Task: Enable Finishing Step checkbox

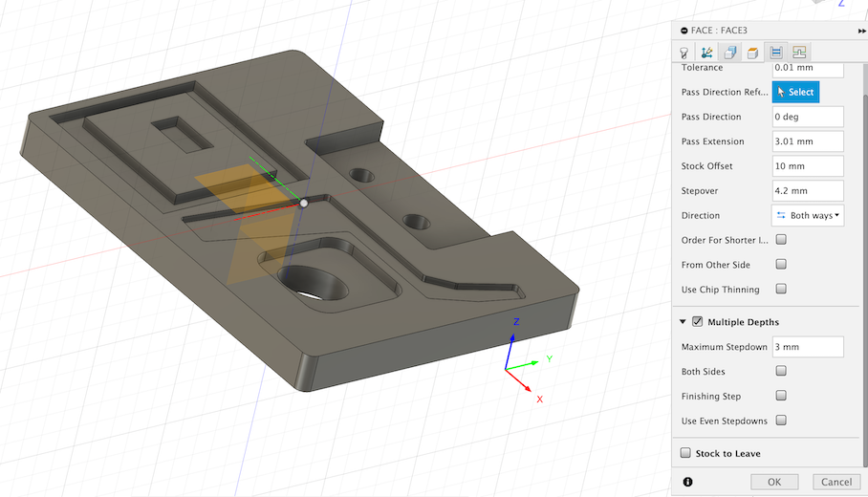Action: [x=781, y=396]
